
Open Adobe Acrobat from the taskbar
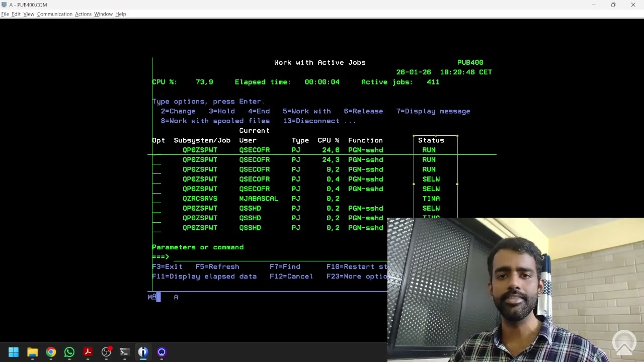pyautogui.click(x=88, y=352)
